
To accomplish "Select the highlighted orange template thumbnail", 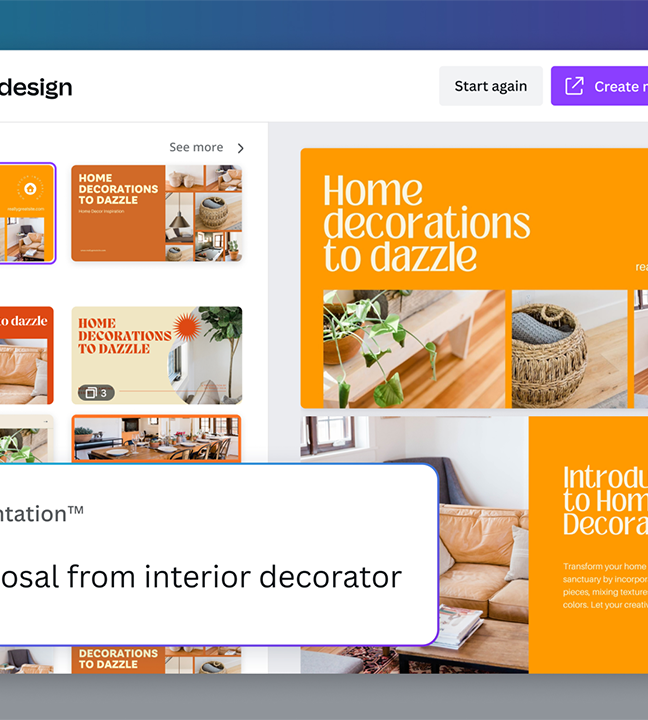I will pyautogui.click(x=27, y=214).
